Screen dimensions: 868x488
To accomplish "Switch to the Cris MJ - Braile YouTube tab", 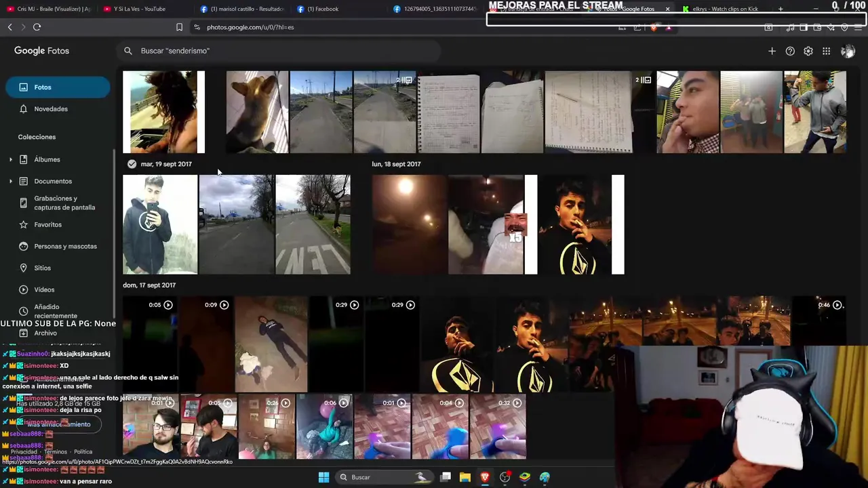I will point(47,9).
